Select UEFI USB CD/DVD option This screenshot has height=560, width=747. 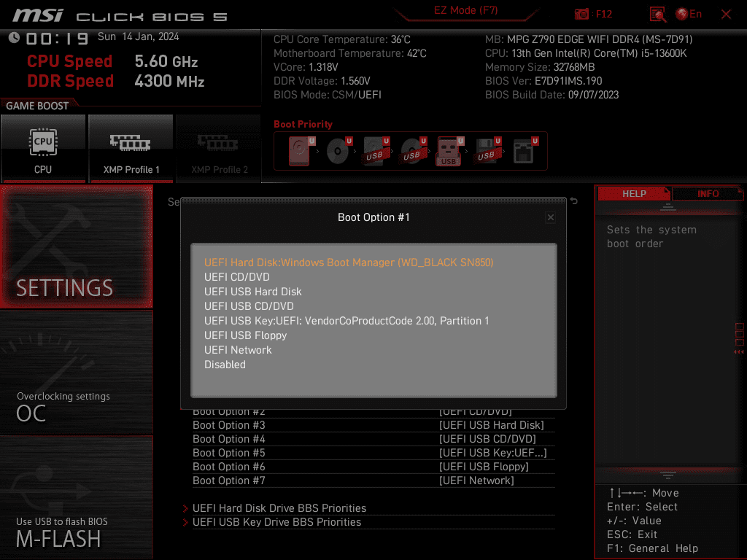249,306
